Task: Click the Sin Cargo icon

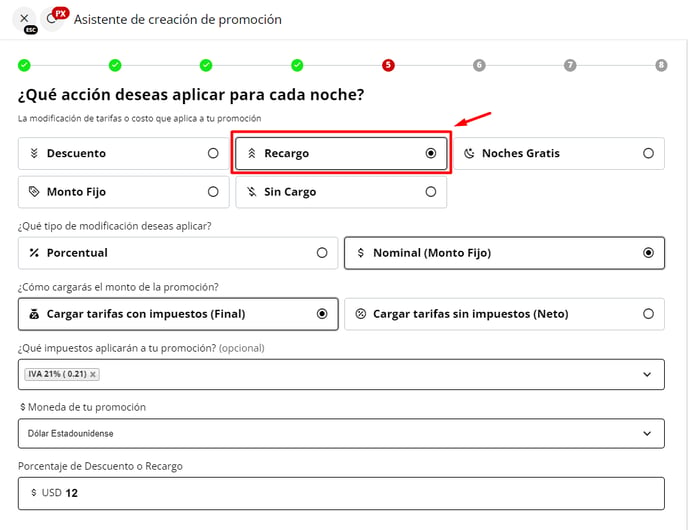Action: (x=251, y=191)
